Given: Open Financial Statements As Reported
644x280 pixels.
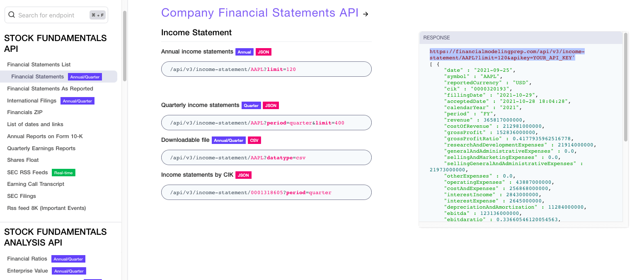Looking at the screenshot, I should 50,88.
